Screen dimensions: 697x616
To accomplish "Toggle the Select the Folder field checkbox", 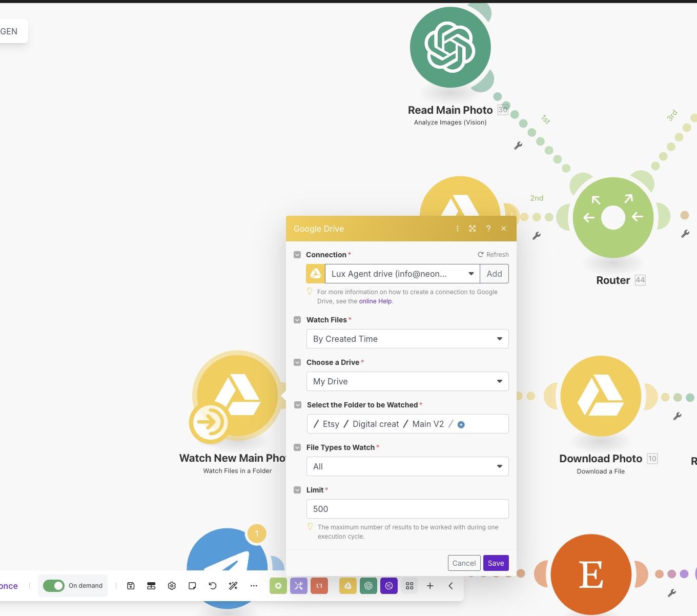I will [x=297, y=405].
